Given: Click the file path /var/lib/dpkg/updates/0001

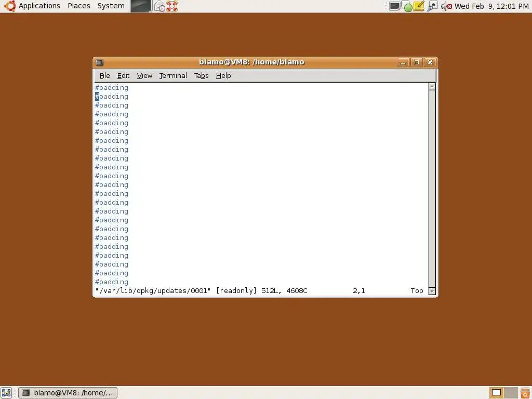Looking at the screenshot, I should (x=153, y=291).
